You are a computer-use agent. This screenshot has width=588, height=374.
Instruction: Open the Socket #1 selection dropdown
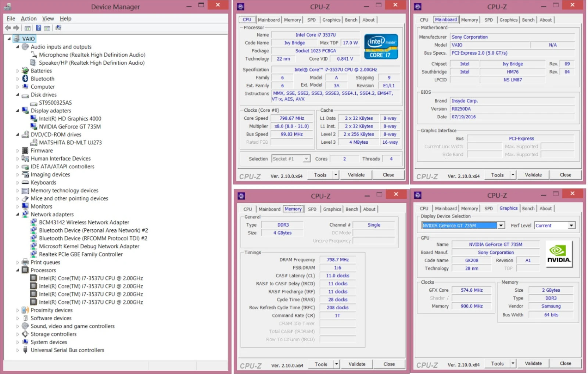pyautogui.click(x=306, y=159)
